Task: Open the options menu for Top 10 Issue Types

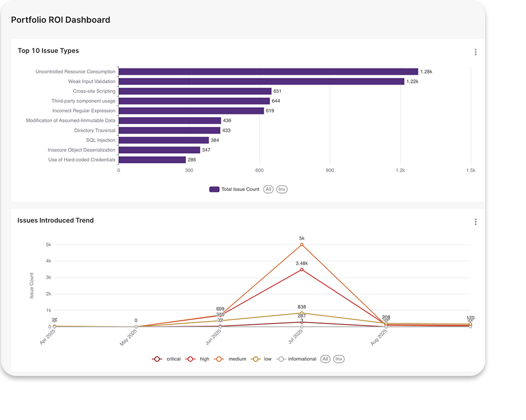Action: point(476,51)
